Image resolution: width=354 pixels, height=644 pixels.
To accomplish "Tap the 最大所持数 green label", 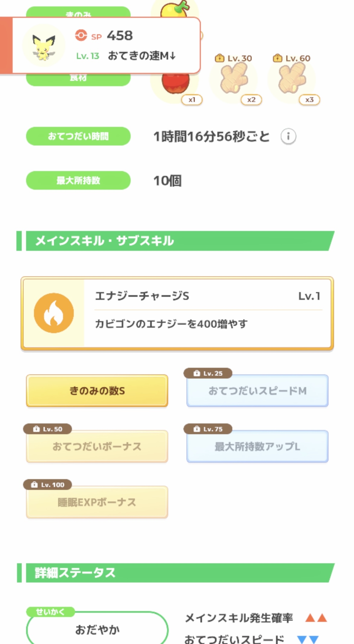I will 78,180.
